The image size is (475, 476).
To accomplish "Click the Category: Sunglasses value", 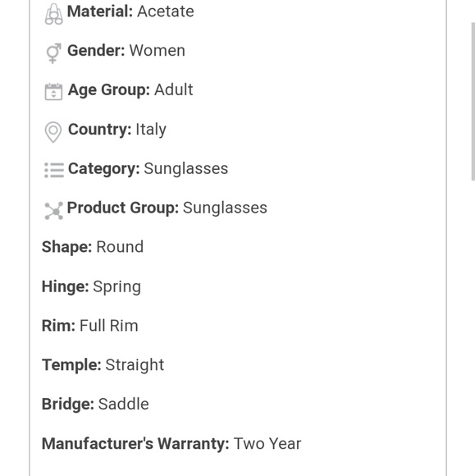I will click(185, 168).
